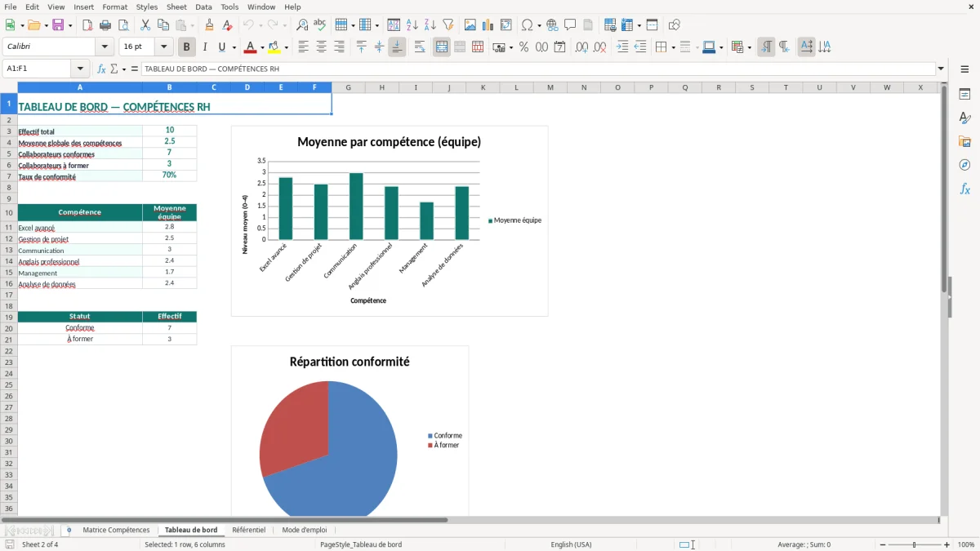This screenshot has width=980, height=551.
Task: Open Font Color dropdown arrow
Action: tap(263, 47)
